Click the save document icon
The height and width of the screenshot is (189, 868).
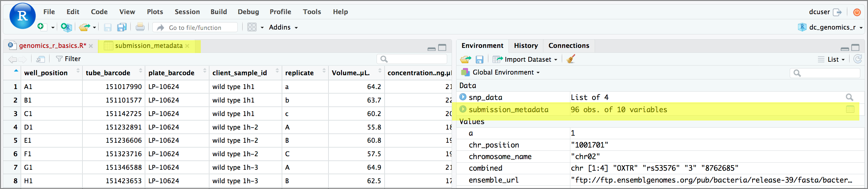coord(107,27)
